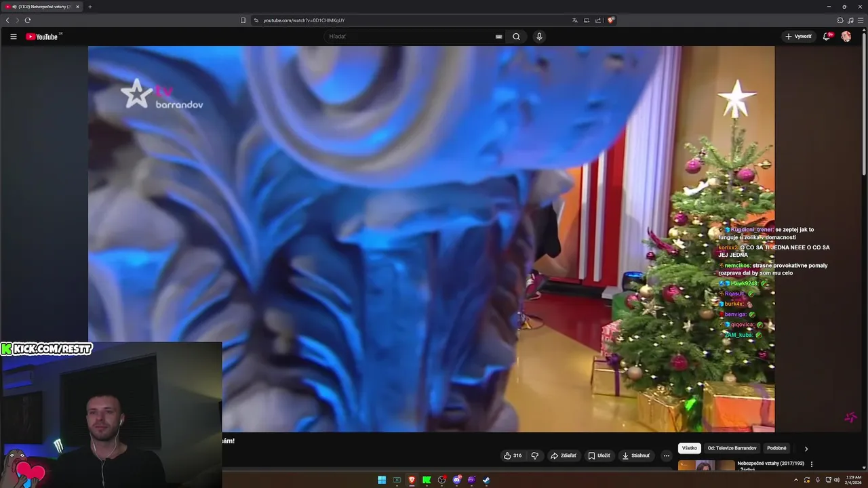Open the browser main menu icon
This screenshot has width=868, height=488.
click(861, 20)
